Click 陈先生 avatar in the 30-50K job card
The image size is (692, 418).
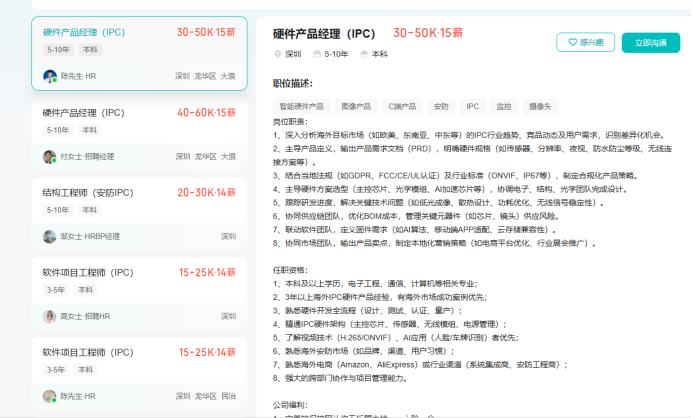[50, 76]
